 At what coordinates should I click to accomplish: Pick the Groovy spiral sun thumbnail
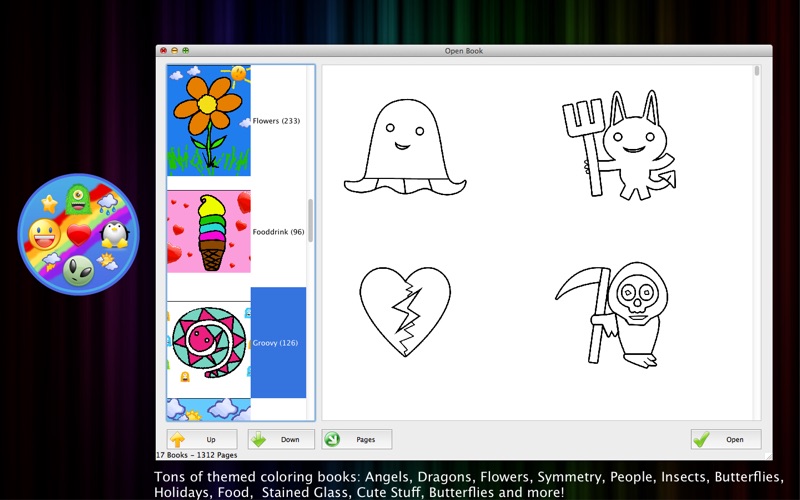click(x=208, y=343)
